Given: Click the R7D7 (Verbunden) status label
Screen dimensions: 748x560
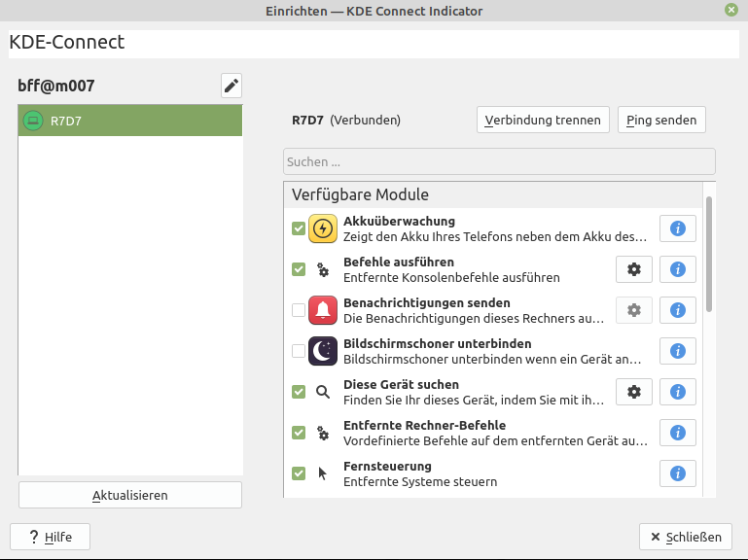Looking at the screenshot, I should (346, 120).
